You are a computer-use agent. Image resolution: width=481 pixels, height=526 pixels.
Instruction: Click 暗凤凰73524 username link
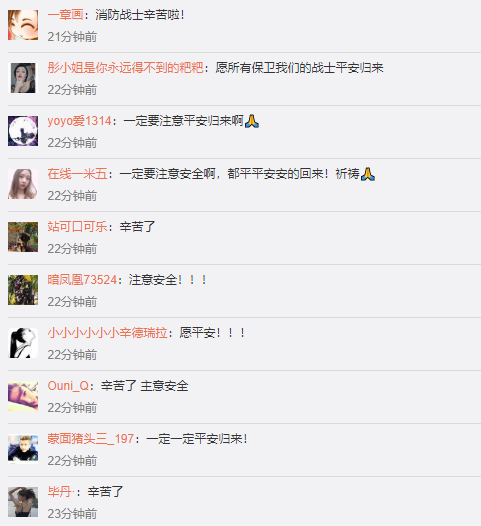(82, 280)
